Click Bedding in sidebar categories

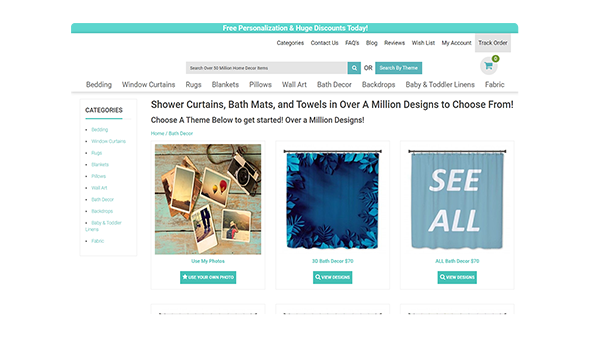click(100, 130)
